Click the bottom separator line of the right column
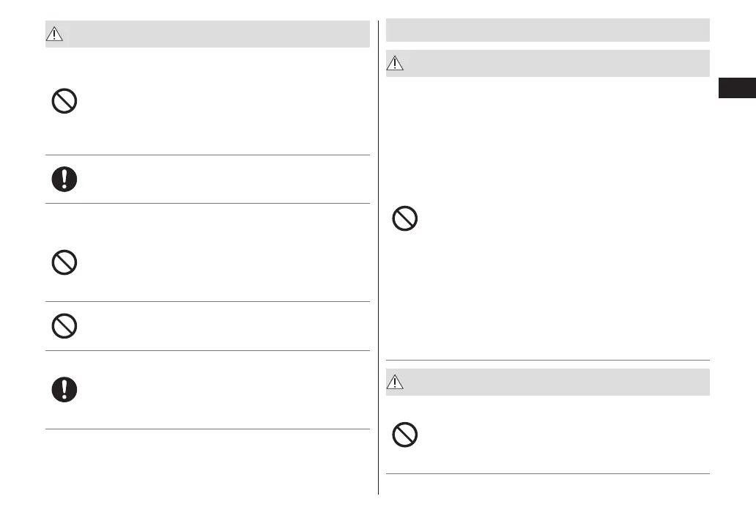Viewport: 756px width, 532px height. pyautogui.click(x=547, y=474)
